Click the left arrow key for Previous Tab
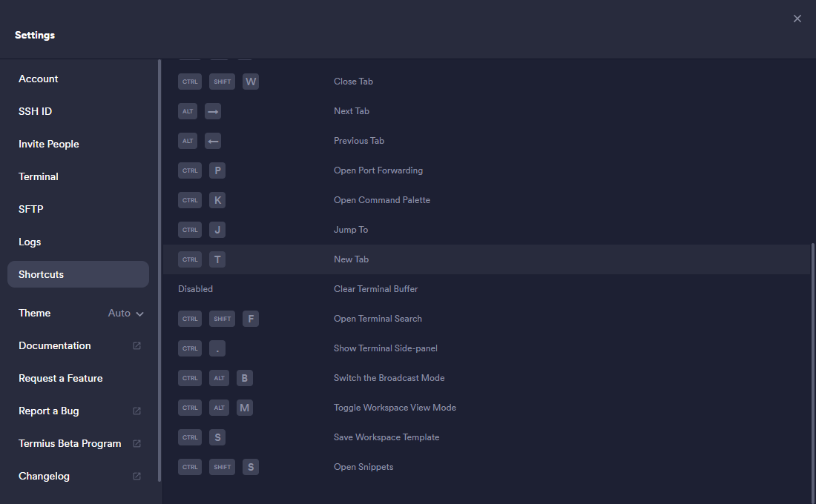The width and height of the screenshot is (816, 504). click(213, 141)
